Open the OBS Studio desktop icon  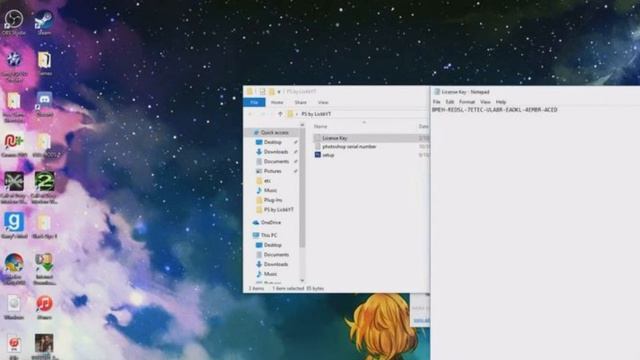tap(13, 19)
